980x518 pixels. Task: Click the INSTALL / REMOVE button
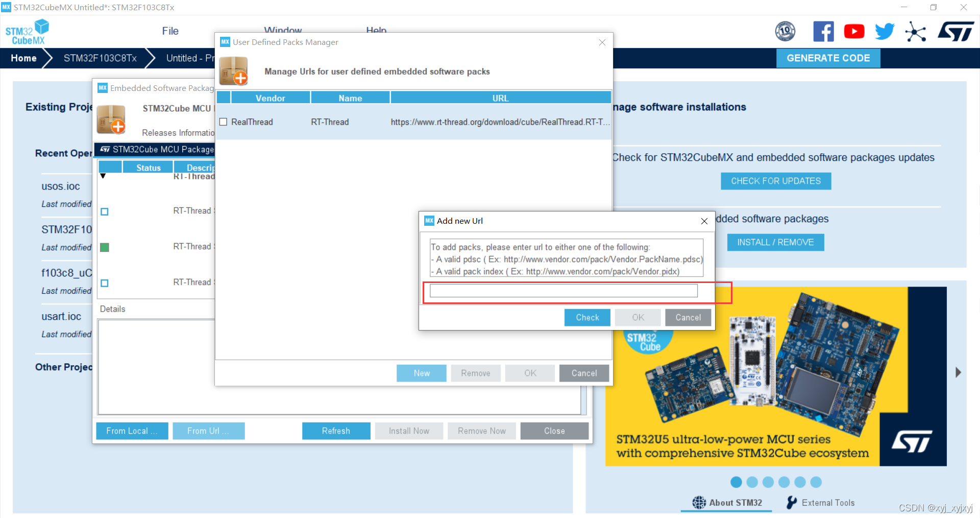click(775, 242)
